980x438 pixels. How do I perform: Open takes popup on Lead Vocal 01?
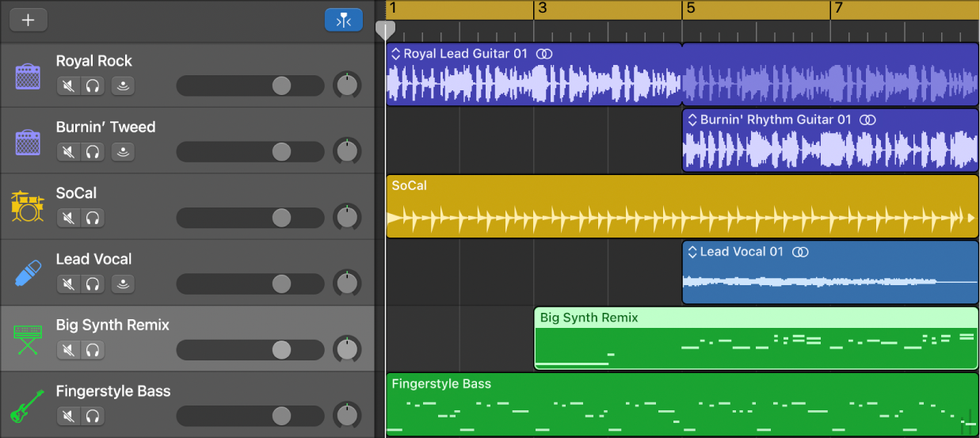click(x=692, y=252)
